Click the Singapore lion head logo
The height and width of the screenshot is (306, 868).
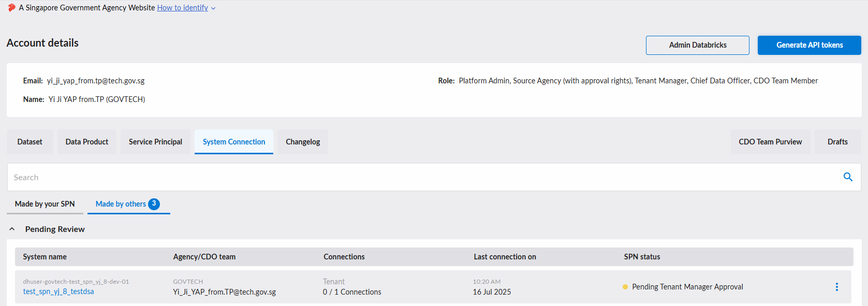click(11, 8)
